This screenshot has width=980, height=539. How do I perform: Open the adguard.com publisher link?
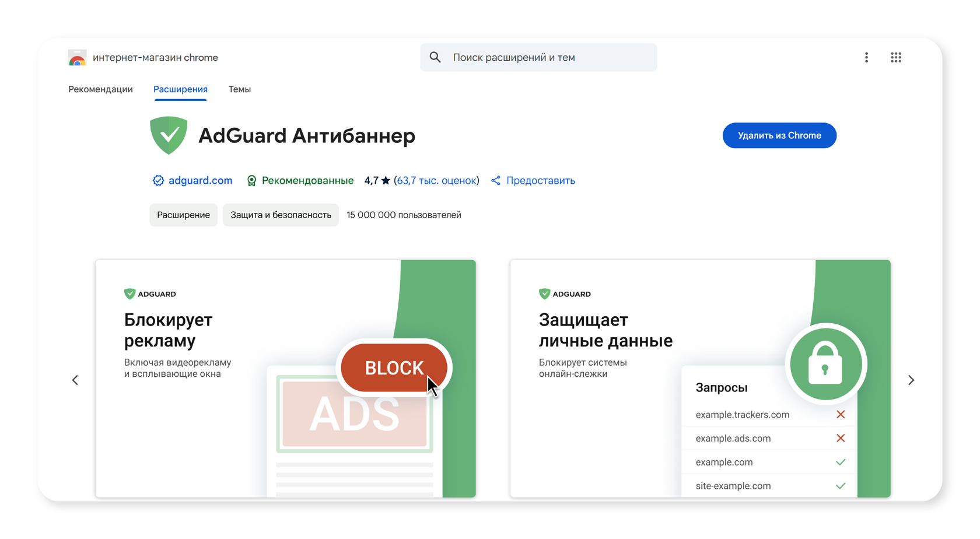pos(200,181)
